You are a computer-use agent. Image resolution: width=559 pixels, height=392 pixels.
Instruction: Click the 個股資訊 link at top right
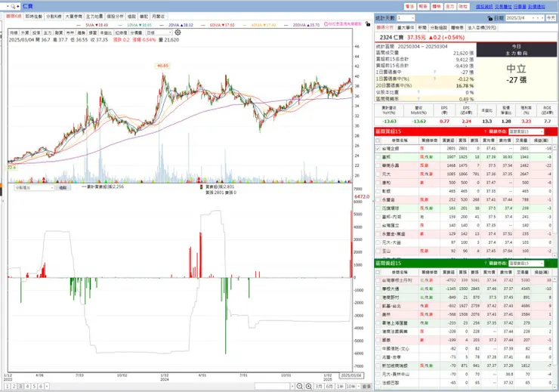[484, 6]
